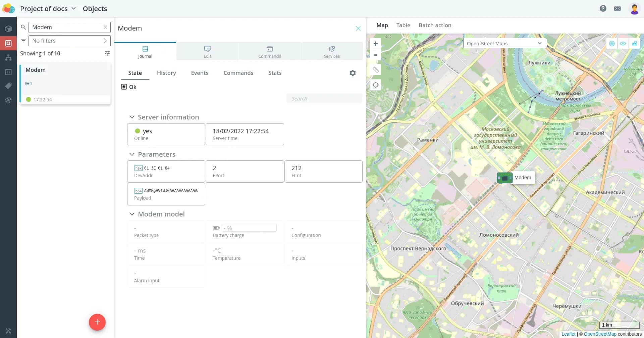Click the locate position crosshair on map
Viewport: 644px width, 338px height.
[376, 85]
